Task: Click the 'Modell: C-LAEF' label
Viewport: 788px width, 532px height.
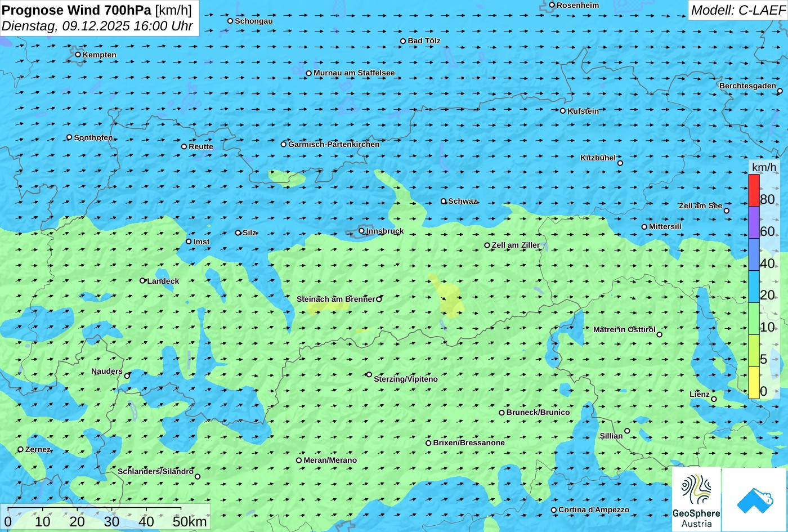Action: pos(737,10)
